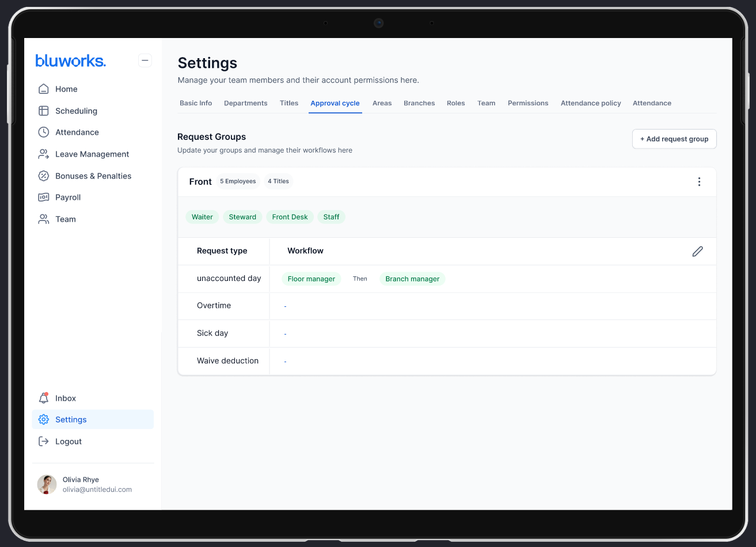Click the Logout door icon
This screenshot has width=756, height=547.
click(x=43, y=442)
